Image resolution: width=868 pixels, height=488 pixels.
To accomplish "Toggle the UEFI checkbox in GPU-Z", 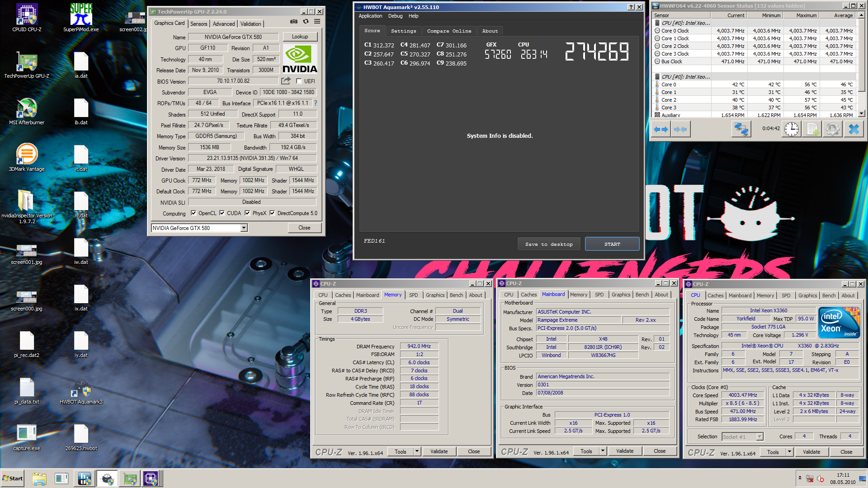I will [299, 81].
